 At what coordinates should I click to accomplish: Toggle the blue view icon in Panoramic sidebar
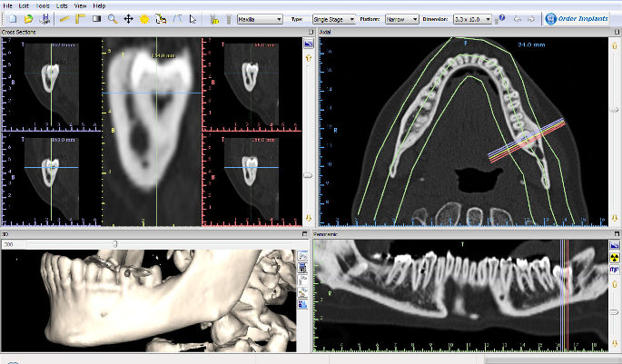(615, 245)
